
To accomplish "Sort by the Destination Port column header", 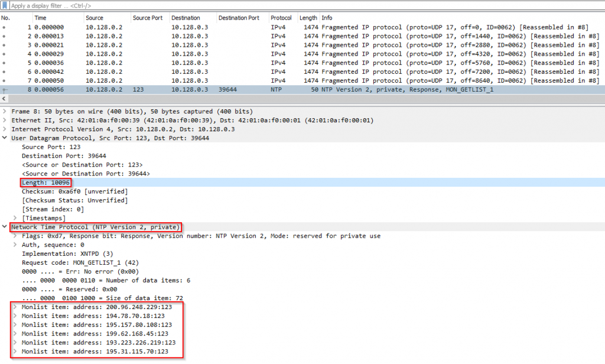I will (239, 18).
